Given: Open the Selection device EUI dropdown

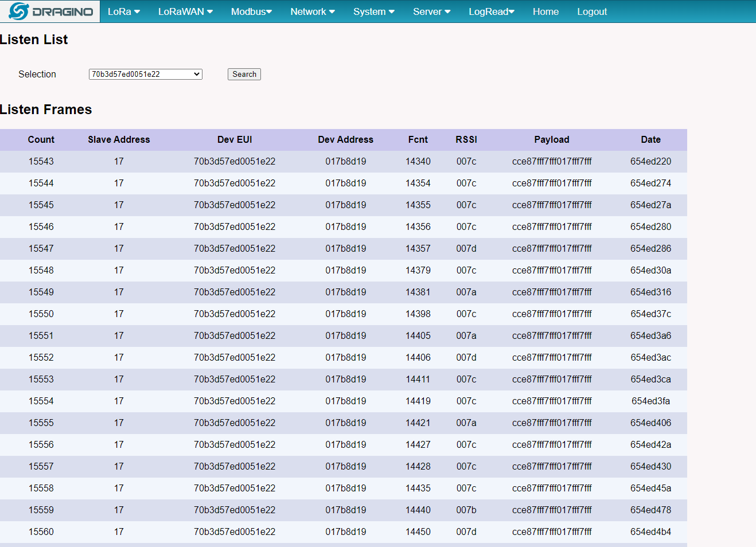Looking at the screenshot, I should [x=146, y=74].
